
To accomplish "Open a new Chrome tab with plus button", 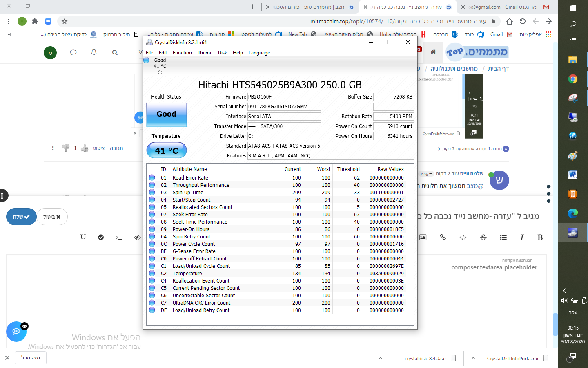I will click(x=252, y=7).
